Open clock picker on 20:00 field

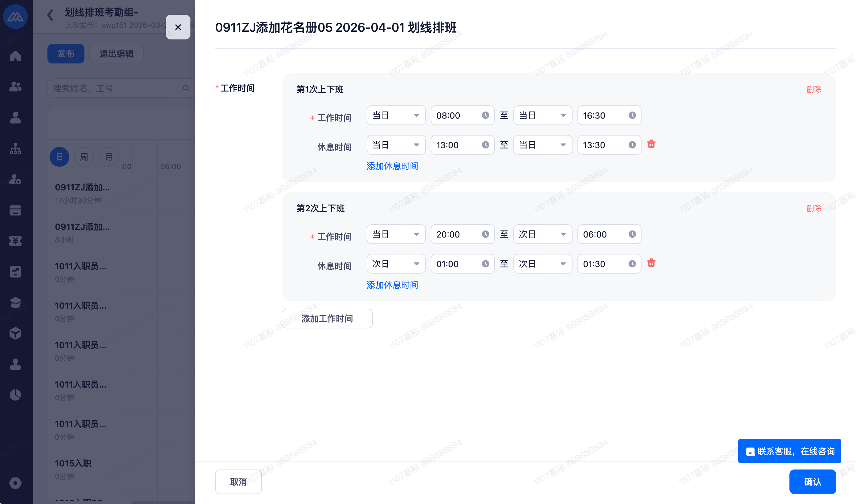tap(485, 234)
